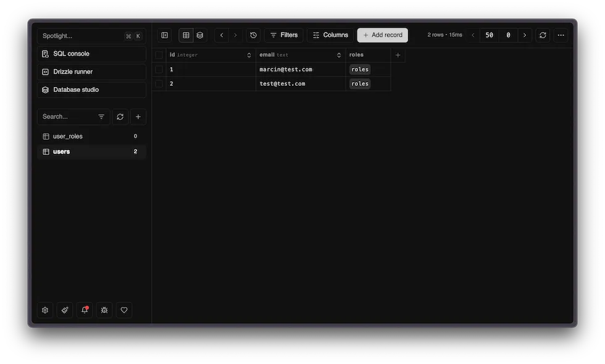605x364 pixels.
Task: Open the SQL console
Action: [91, 54]
